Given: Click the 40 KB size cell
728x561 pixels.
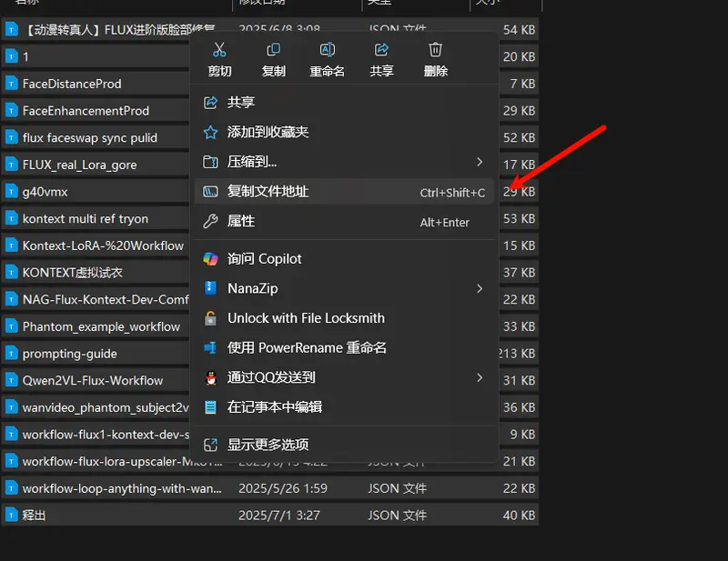Looking at the screenshot, I should point(519,516).
